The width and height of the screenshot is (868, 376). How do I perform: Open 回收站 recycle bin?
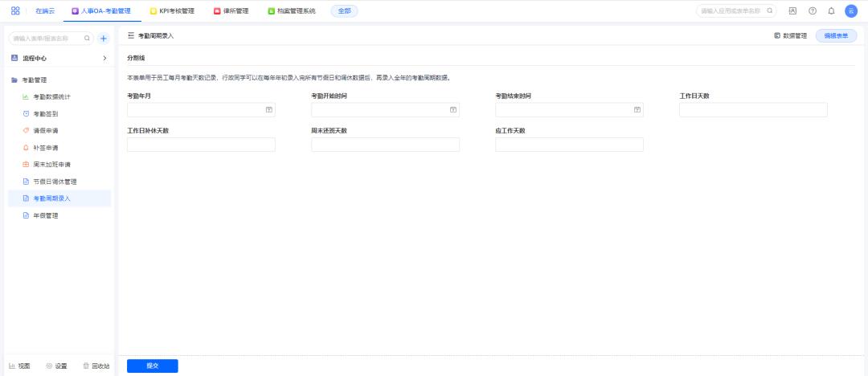pos(96,366)
